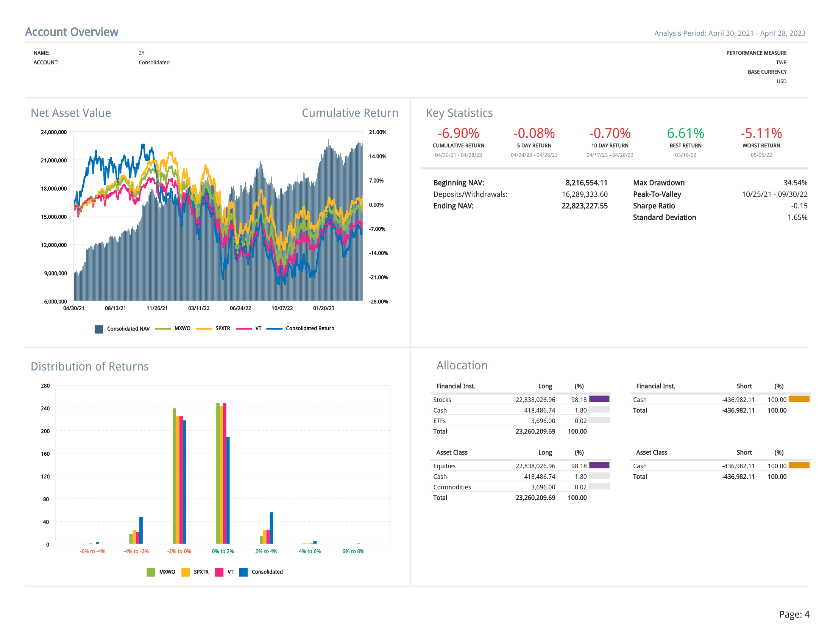Click the 6.61% best return value
833x644 pixels.
[685, 133]
